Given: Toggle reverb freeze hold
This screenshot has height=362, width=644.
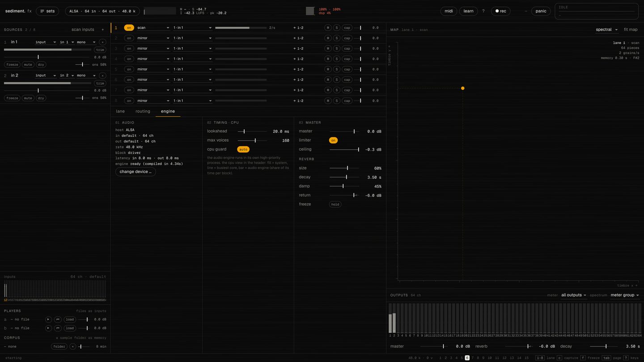Looking at the screenshot, I should (x=335, y=204).
